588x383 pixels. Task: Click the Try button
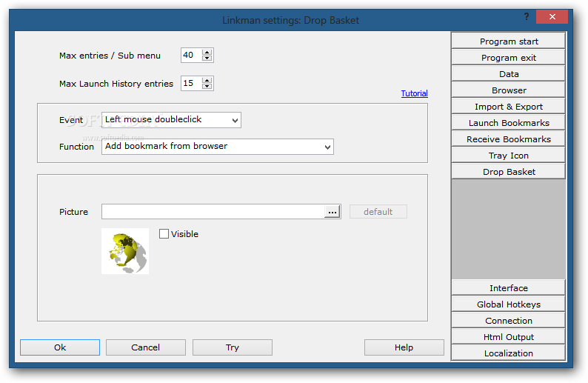(232, 347)
